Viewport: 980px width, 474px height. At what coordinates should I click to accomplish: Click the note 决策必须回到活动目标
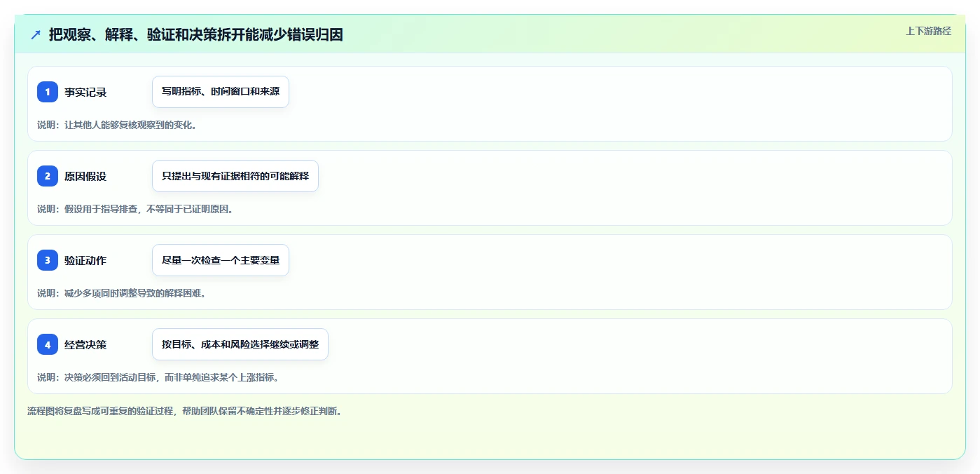pos(158,377)
